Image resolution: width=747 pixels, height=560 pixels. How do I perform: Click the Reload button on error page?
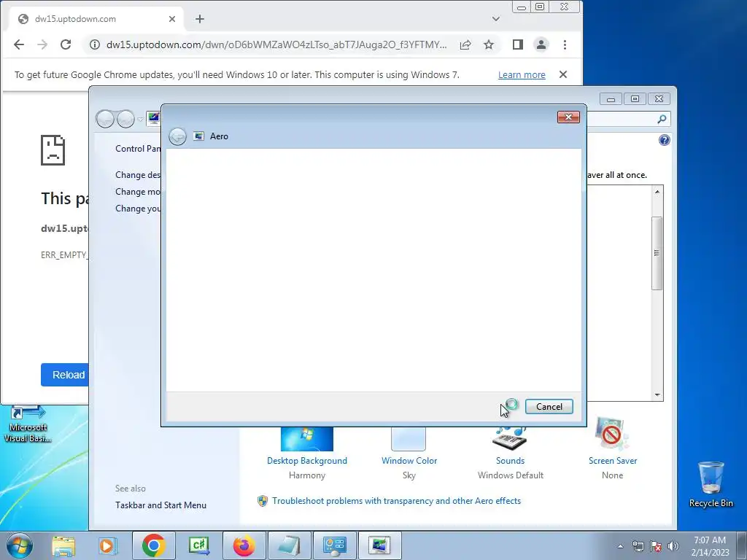click(65, 375)
